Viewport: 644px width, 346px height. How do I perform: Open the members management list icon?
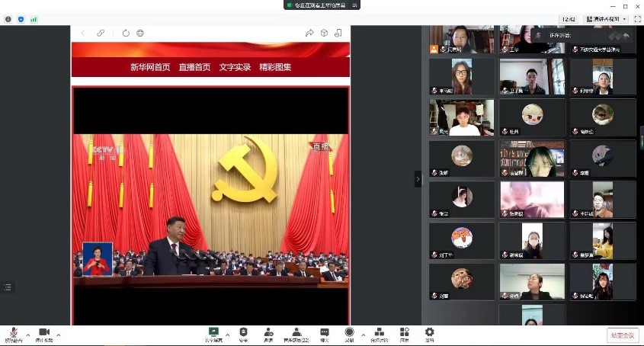(x=296, y=332)
